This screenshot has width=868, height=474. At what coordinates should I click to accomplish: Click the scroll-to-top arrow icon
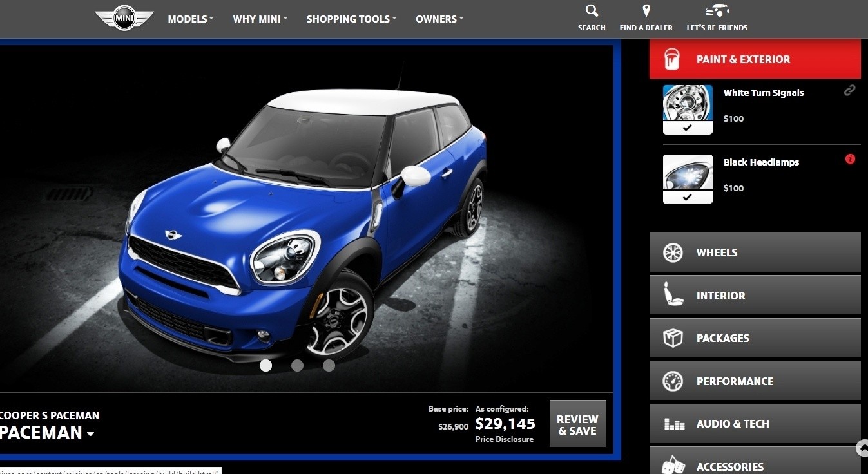[x=862, y=448]
